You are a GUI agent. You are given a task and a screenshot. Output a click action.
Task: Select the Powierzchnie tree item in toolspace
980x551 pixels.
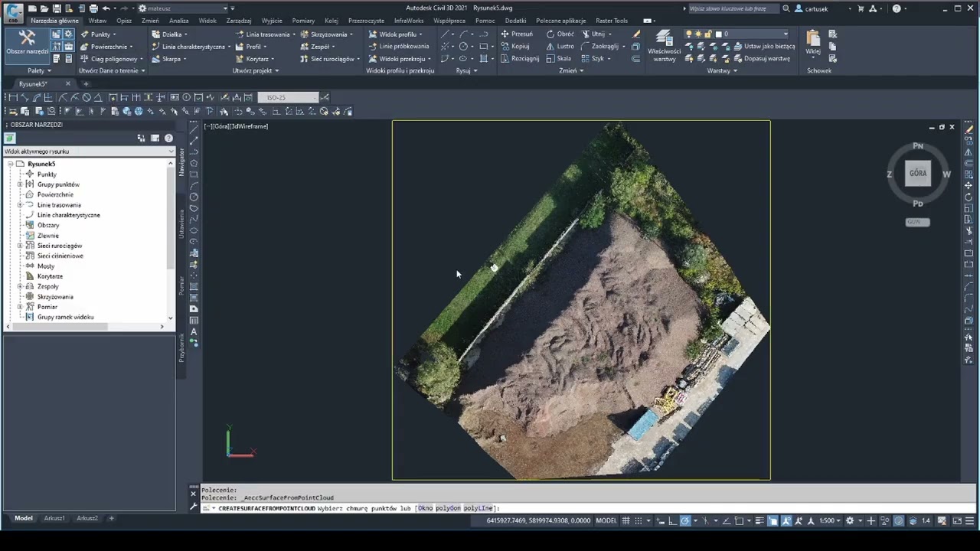point(55,194)
